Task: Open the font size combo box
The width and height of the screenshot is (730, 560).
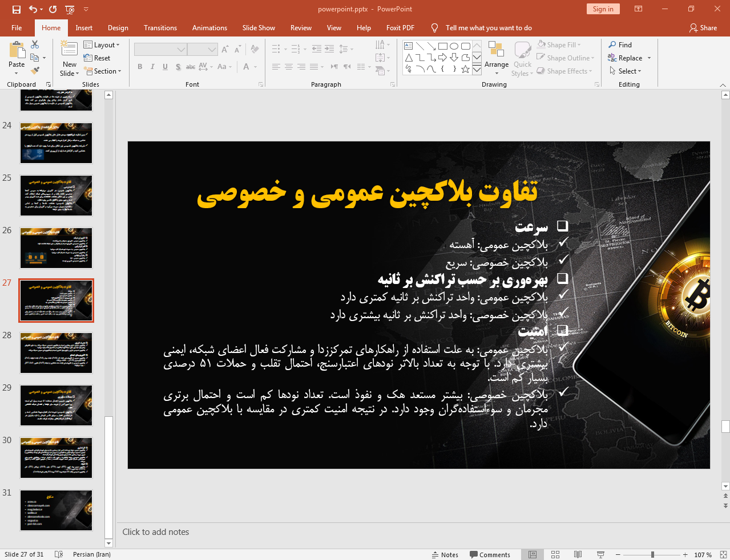Action: pyautogui.click(x=203, y=50)
